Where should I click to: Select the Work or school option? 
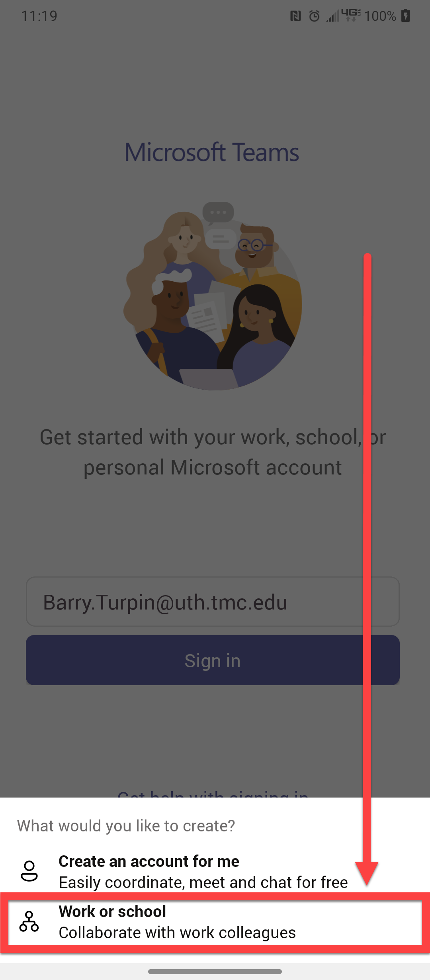[215, 922]
